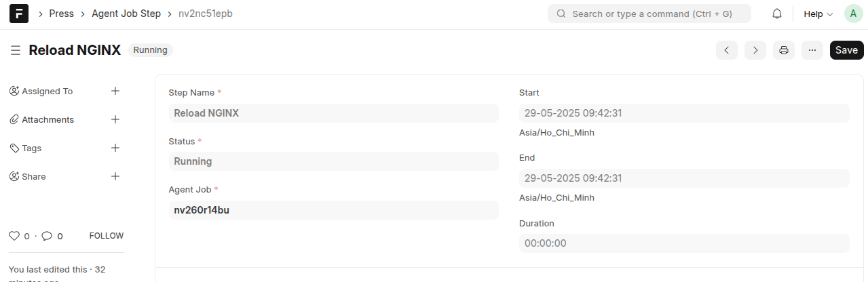Add a tag with plus icon
Viewport: 868px width, 282px height.
[x=115, y=148]
